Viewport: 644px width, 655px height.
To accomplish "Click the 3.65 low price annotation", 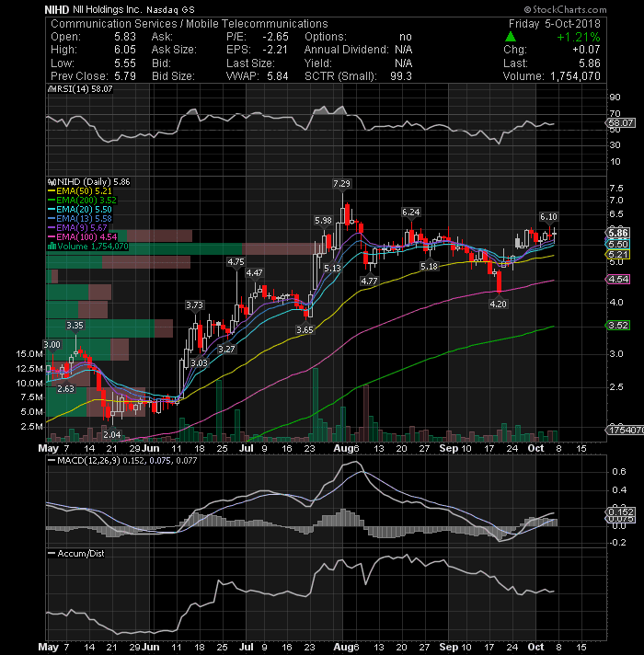I will pos(305,329).
